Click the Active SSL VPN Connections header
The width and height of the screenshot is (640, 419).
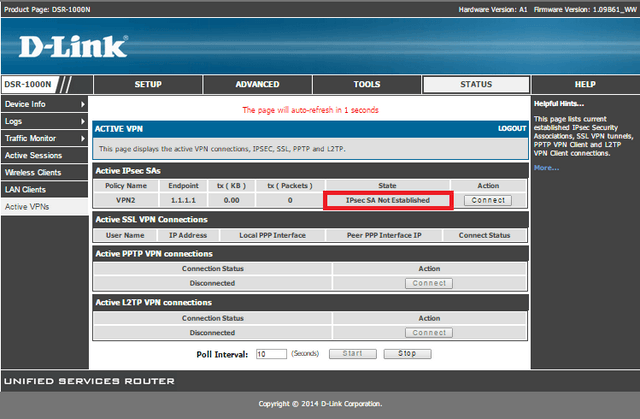coord(310,219)
